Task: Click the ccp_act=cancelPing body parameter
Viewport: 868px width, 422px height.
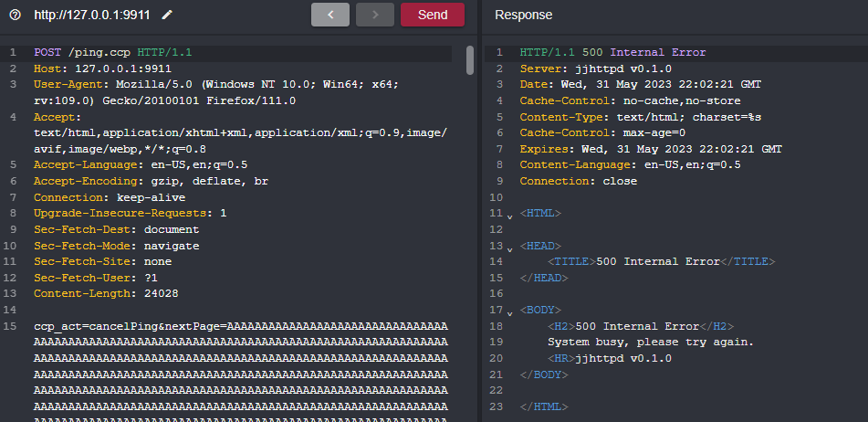Action: (96, 326)
